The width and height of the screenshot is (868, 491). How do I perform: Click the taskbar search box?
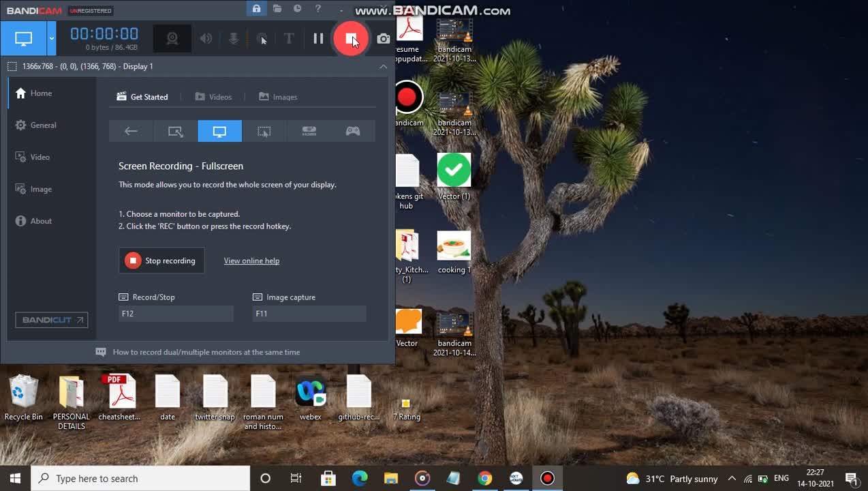(140, 479)
